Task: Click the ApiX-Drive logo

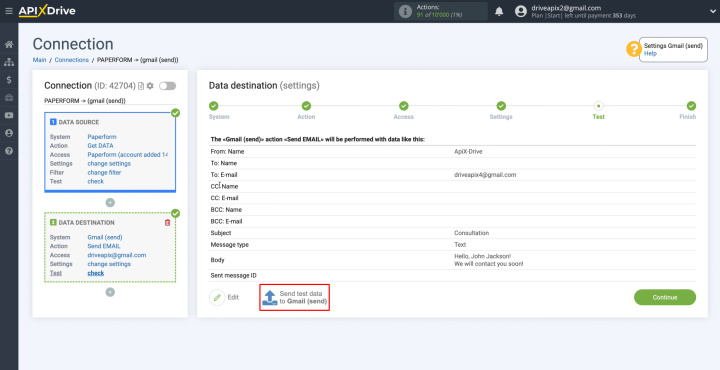Action: [47, 11]
